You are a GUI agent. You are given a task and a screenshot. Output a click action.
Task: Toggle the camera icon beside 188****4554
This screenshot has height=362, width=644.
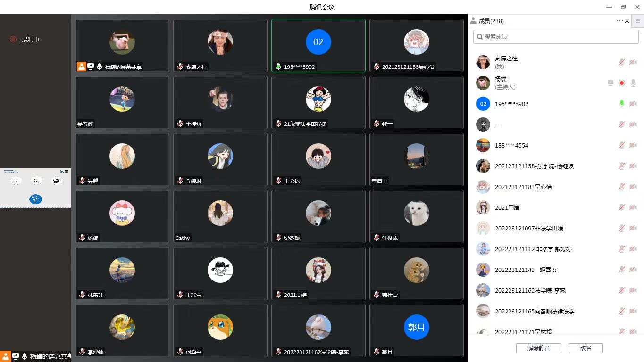click(633, 145)
